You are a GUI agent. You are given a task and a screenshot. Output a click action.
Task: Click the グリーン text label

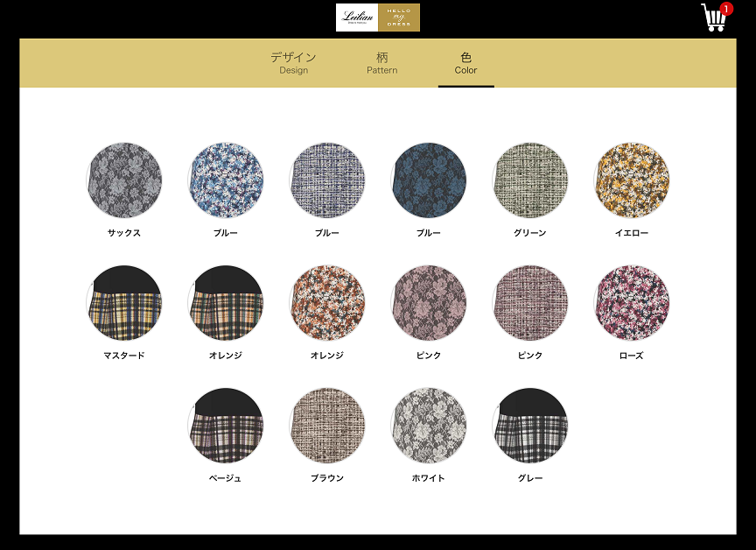click(530, 233)
